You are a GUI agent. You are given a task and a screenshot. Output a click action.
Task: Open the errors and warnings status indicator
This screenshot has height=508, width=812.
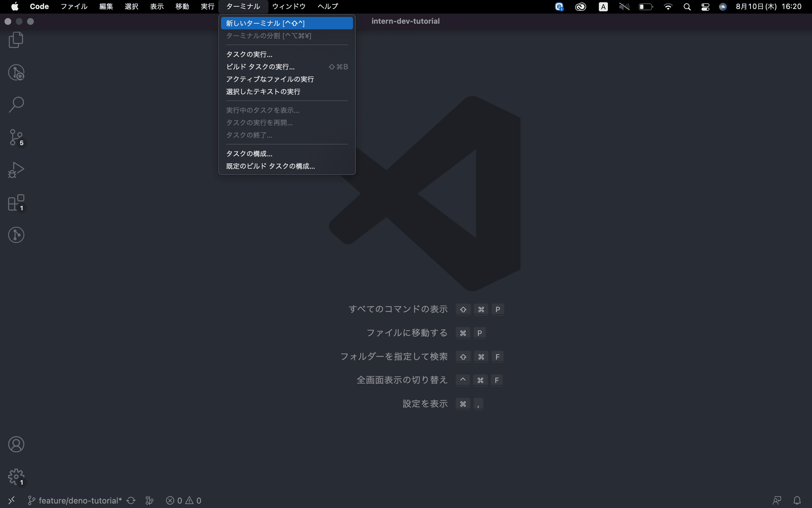[x=184, y=501]
